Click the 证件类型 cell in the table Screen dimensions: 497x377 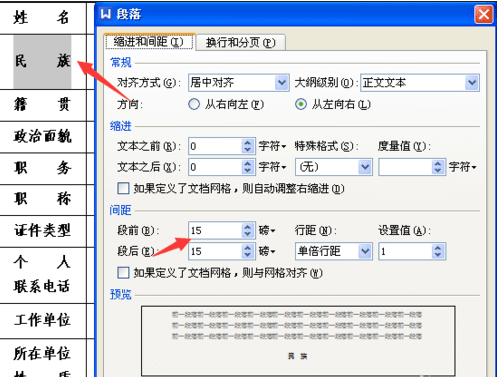tap(43, 231)
